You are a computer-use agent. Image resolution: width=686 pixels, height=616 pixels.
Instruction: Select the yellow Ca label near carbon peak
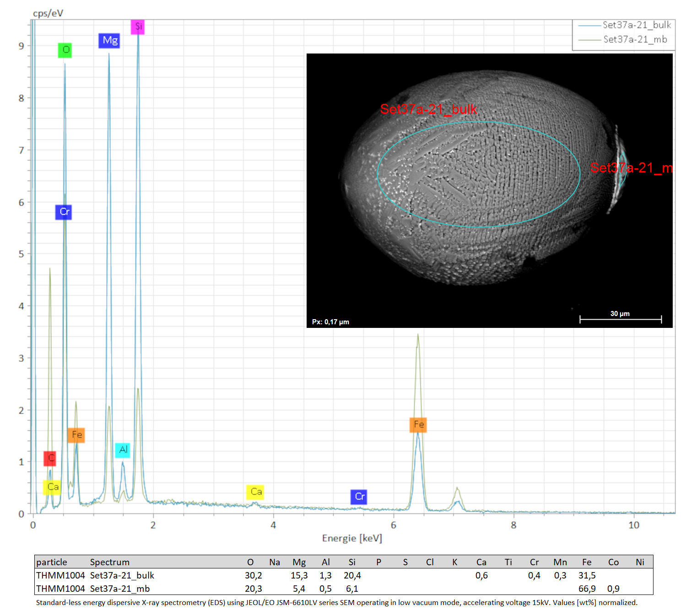[x=52, y=487]
